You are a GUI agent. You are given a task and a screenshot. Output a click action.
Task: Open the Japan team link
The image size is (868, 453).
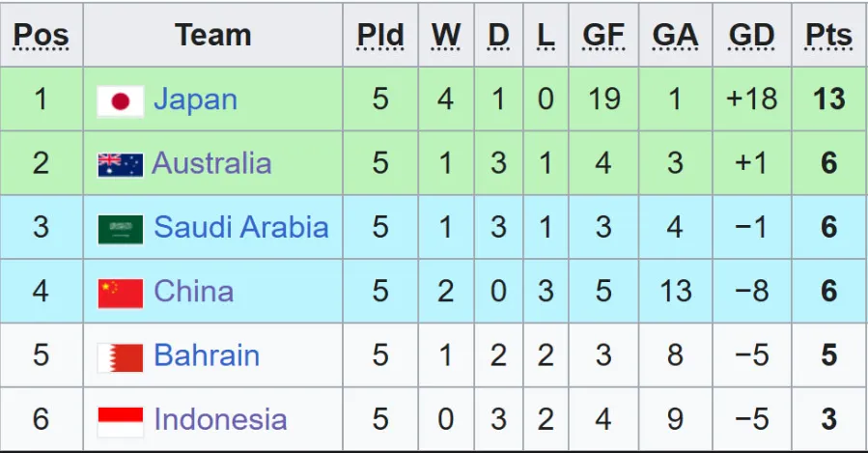click(195, 99)
